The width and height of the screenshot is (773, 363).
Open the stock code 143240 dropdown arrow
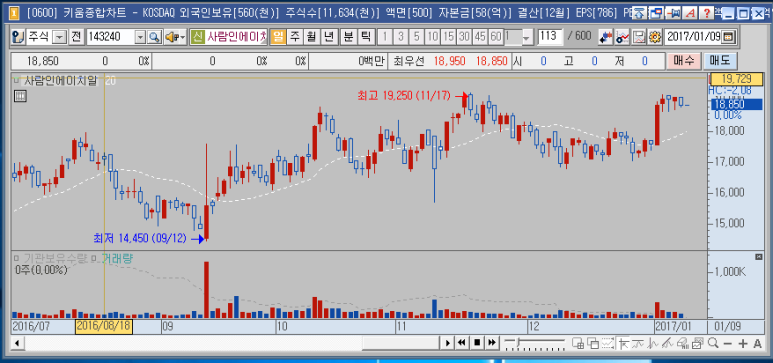(x=140, y=37)
